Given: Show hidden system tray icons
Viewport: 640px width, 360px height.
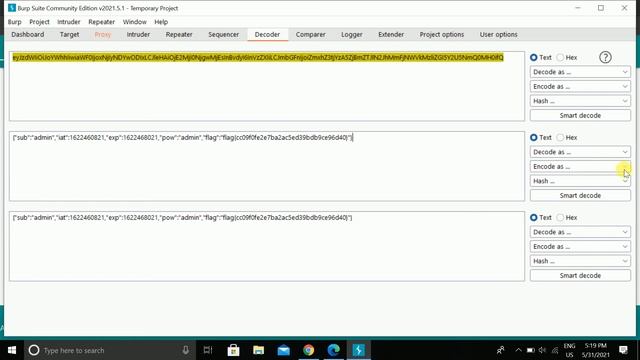Looking at the screenshot, I should (x=518, y=350).
